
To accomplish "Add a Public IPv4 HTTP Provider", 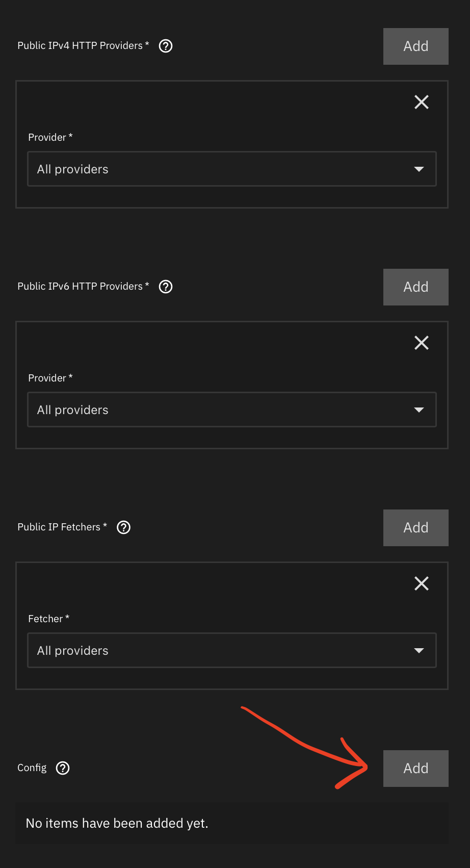I will point(416,46).
